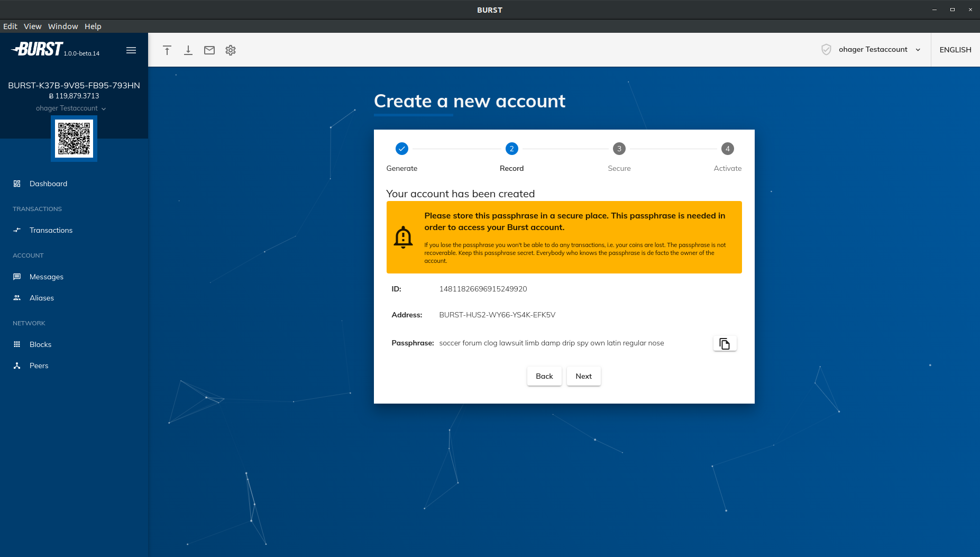Click the Back button
Screen dimensions: 980x557
(544, 376)
